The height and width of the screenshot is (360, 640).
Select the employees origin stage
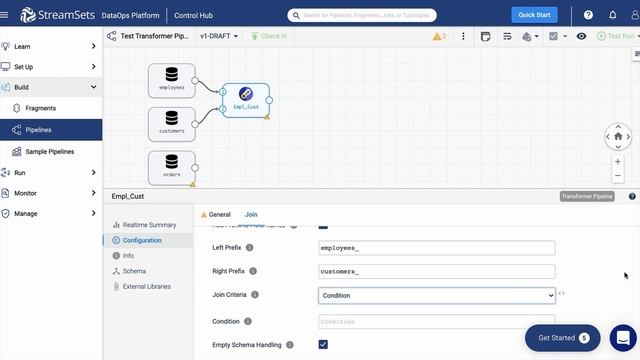(171, 80)
